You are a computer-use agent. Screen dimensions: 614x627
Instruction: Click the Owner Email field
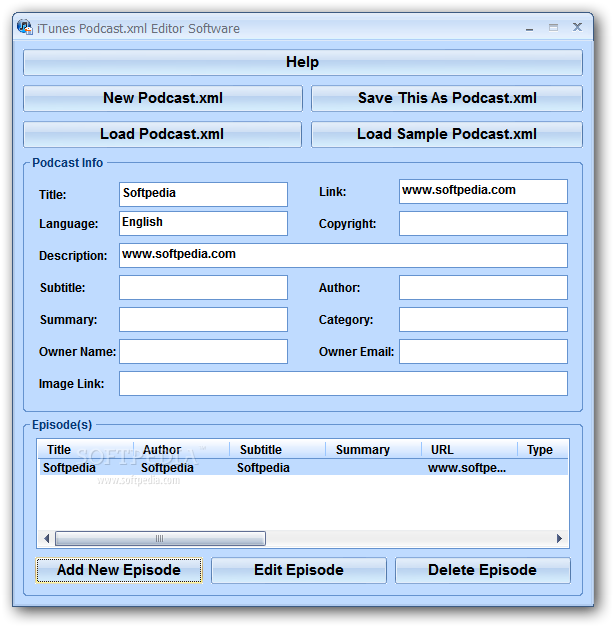point(483,351)
